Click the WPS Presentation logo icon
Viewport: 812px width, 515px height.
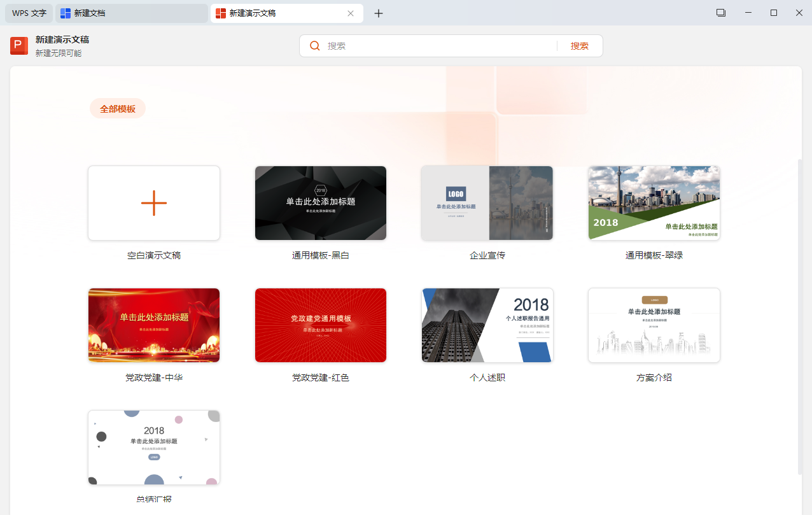coord(19,46)
